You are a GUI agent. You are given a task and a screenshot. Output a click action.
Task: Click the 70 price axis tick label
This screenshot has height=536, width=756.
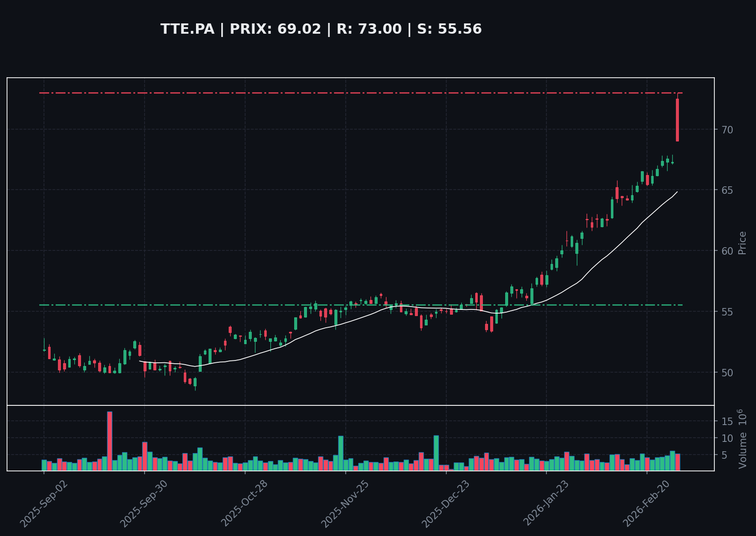click(x=727, y=130)
